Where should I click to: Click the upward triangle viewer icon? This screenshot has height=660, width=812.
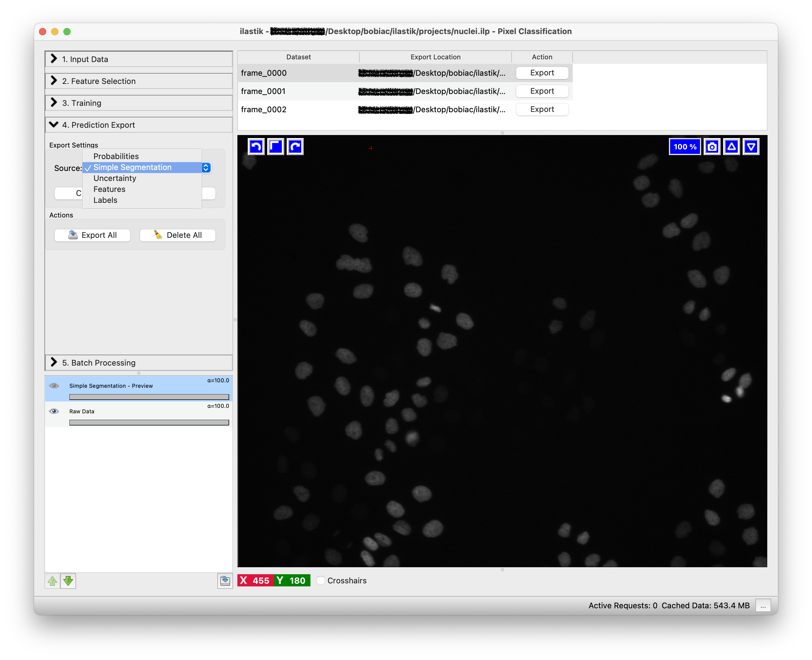[x=731, y=147]
